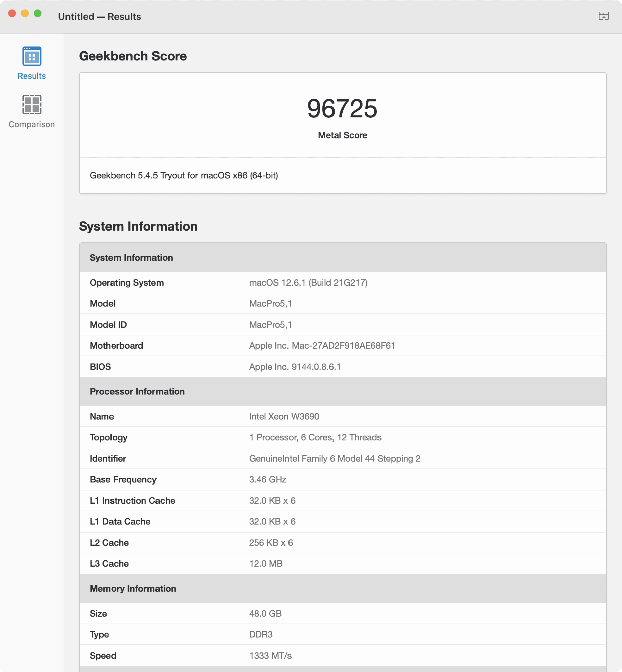
Task: Click the Identifier row label
Action: coord(108,459)
